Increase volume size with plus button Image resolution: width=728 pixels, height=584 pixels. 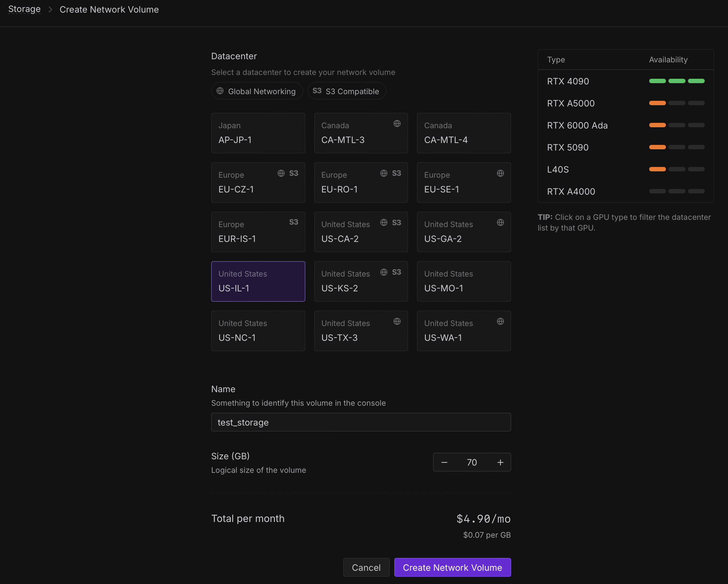pos(500,462)
